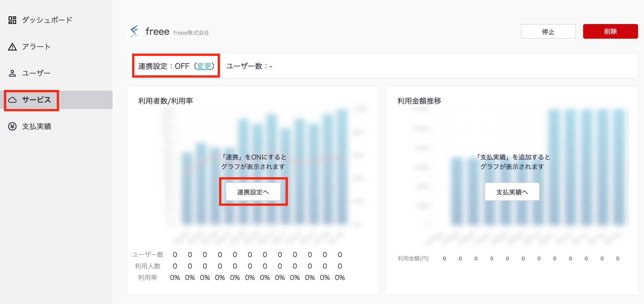644x304 pixels.
Task: Click the ユーザー数 status text
Action: coord(249,66)
